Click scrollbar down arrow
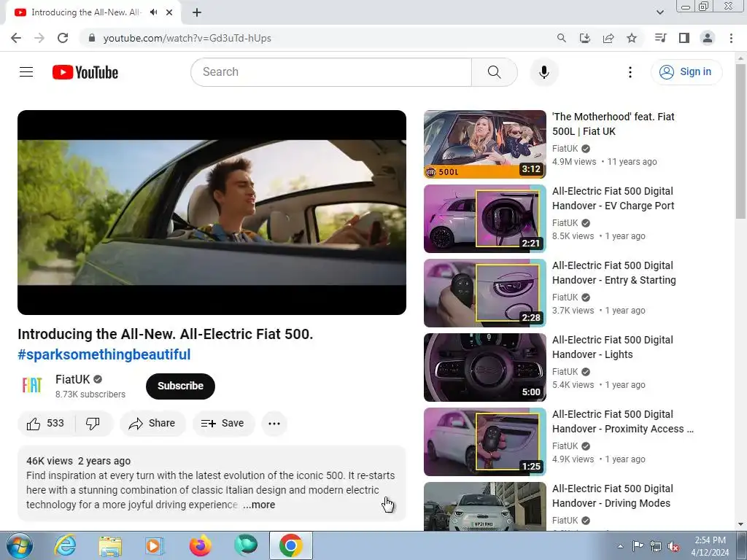747x560 pixels. point(740,525)
